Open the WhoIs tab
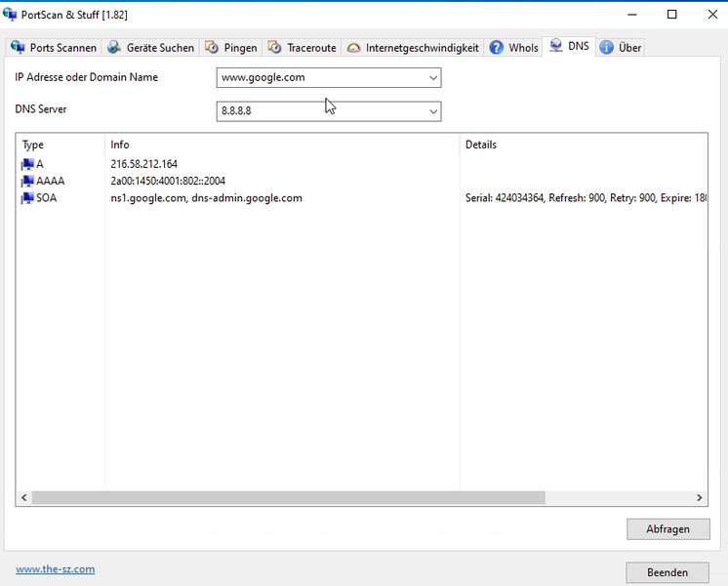This screenshot has height=586, width=728. point(522,48)
